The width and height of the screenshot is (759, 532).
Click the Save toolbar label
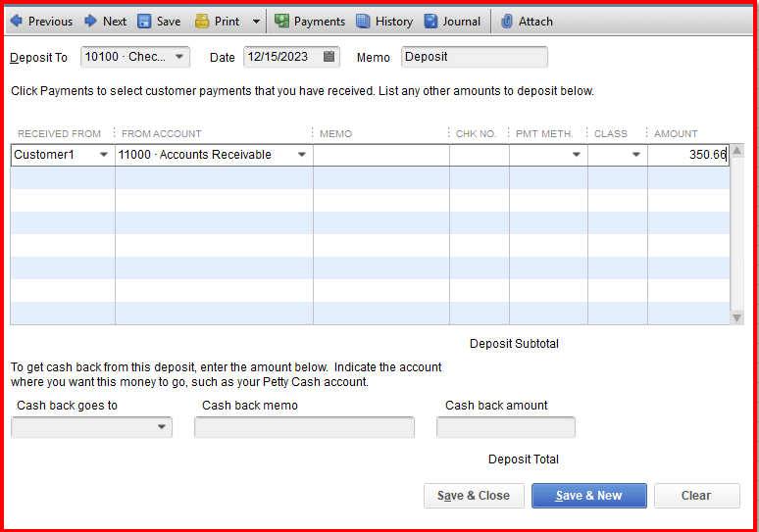pyautogui.click(x=169, y=22)
